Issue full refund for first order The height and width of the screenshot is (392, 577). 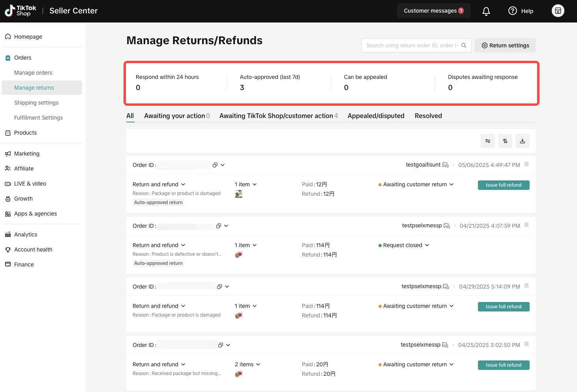(504, 185)
